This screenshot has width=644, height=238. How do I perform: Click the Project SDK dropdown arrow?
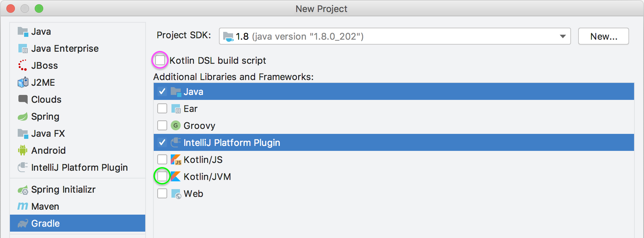[563, 36]
